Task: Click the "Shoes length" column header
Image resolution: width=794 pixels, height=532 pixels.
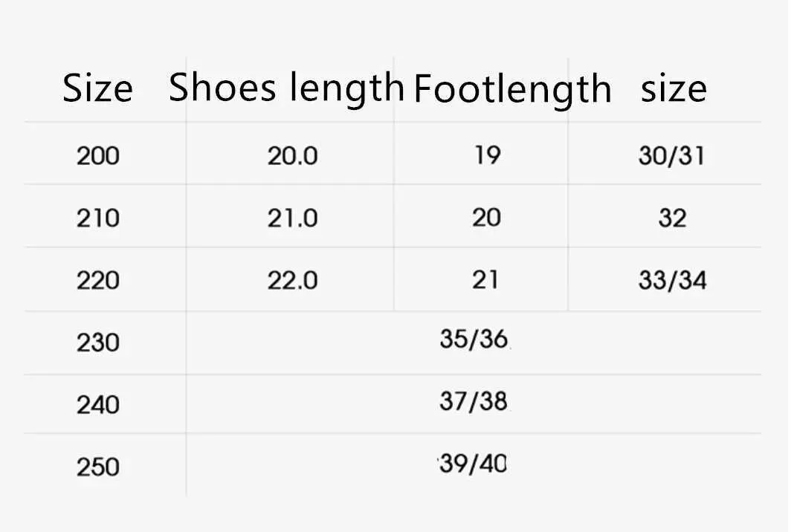Action: (x=286, y=88)
